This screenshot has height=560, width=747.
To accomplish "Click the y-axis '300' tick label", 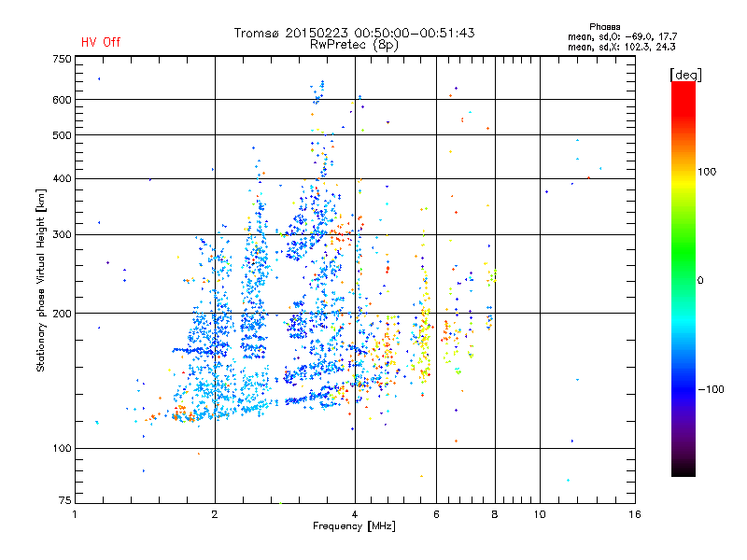I will click(x=62, y=234).
